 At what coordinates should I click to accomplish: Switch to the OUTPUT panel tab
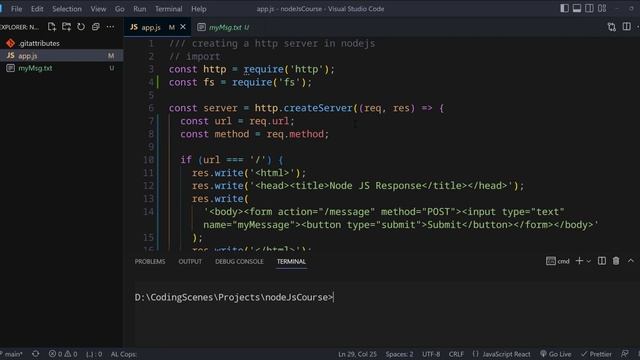(x=190, y=262)
